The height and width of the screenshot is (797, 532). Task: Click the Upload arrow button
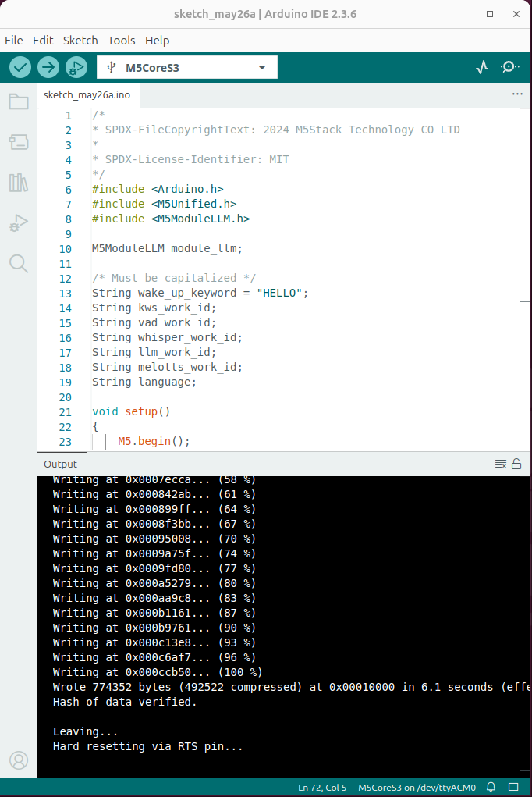click(x=48, y=67)
